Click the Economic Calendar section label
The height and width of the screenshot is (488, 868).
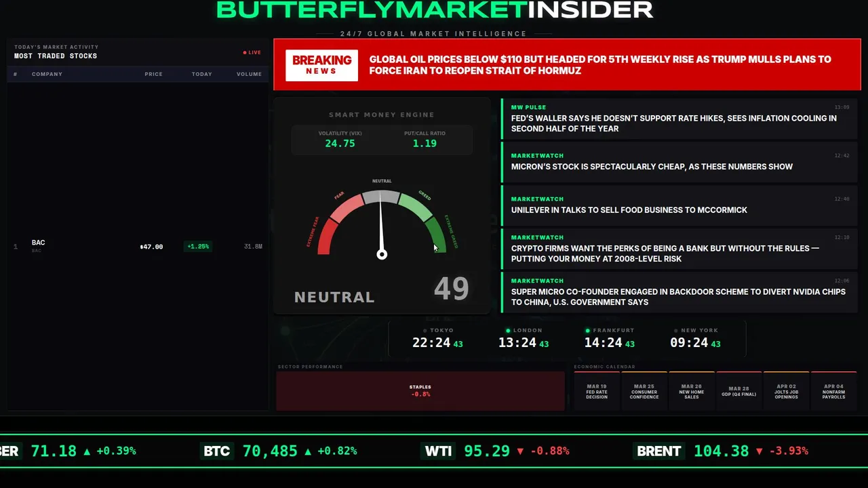pos(605,367)
